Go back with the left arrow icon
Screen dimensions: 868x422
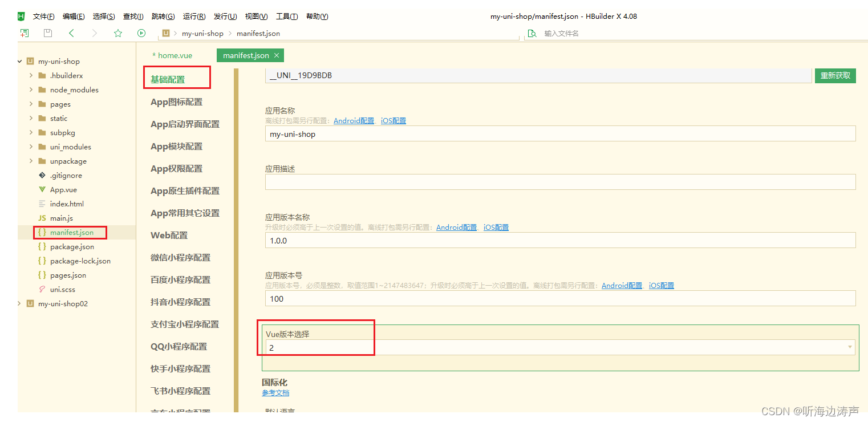[x=71, y=33]
